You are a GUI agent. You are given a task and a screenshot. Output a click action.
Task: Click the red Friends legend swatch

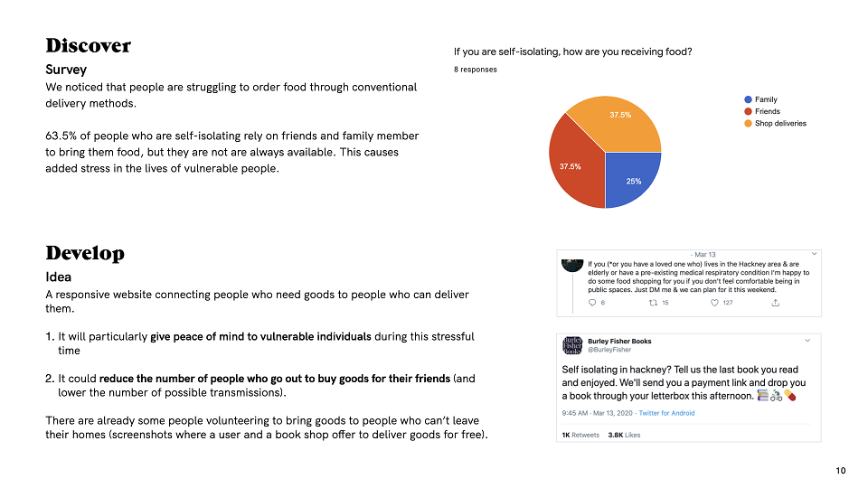pyautogui.click(x=748, y=111)
